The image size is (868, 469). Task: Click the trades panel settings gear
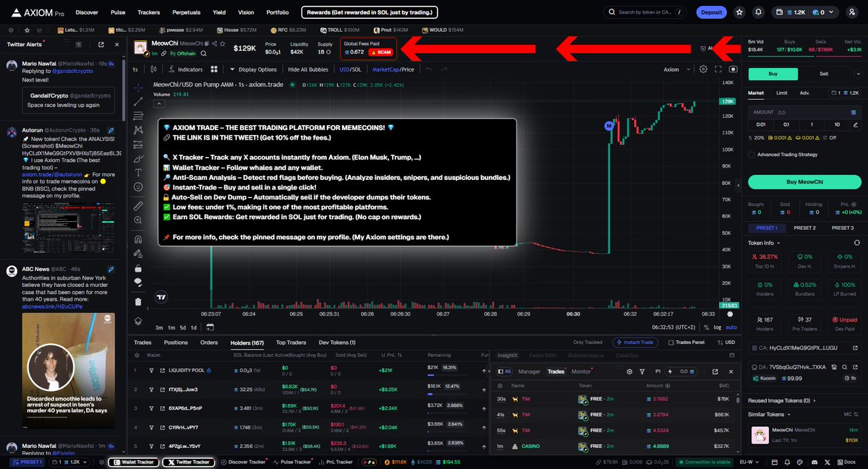pos(630,371)
